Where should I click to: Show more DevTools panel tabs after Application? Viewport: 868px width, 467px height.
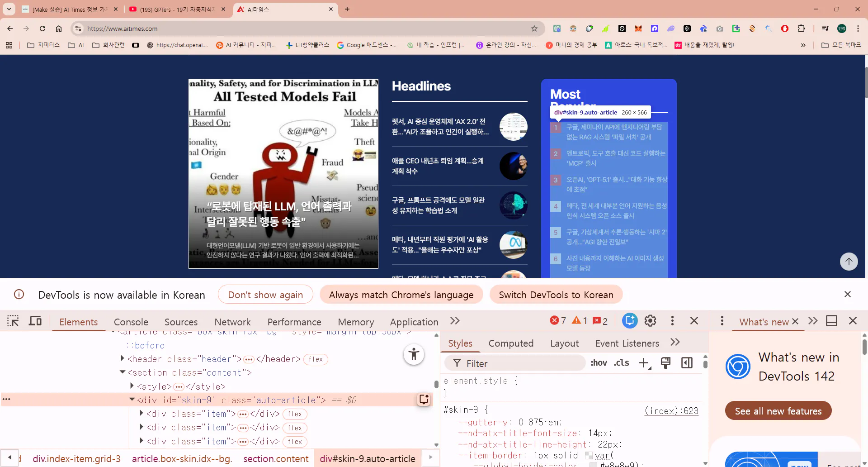click(455, 321)
